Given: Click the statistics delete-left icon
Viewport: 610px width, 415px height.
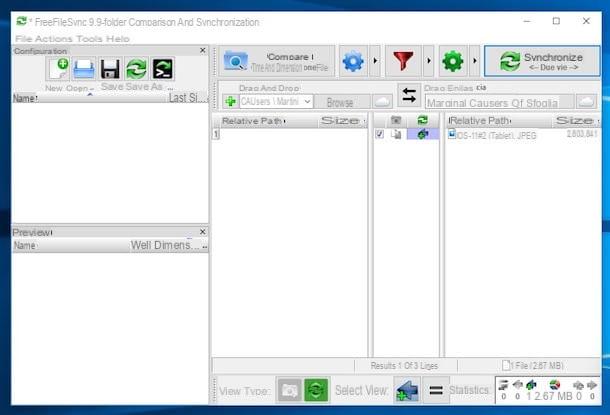Looking at the screenshot, I should click(x=503, y=385).
